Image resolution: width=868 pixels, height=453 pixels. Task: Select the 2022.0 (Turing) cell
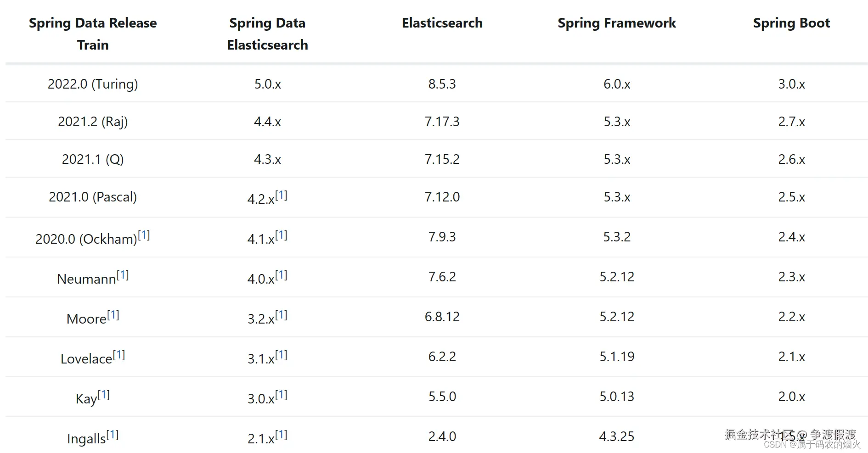click(x=93, y=84)
